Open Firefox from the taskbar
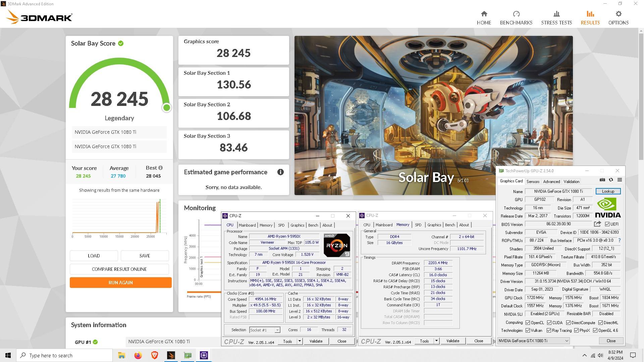This screenshot has height=362, width=644. click(138, 355)
